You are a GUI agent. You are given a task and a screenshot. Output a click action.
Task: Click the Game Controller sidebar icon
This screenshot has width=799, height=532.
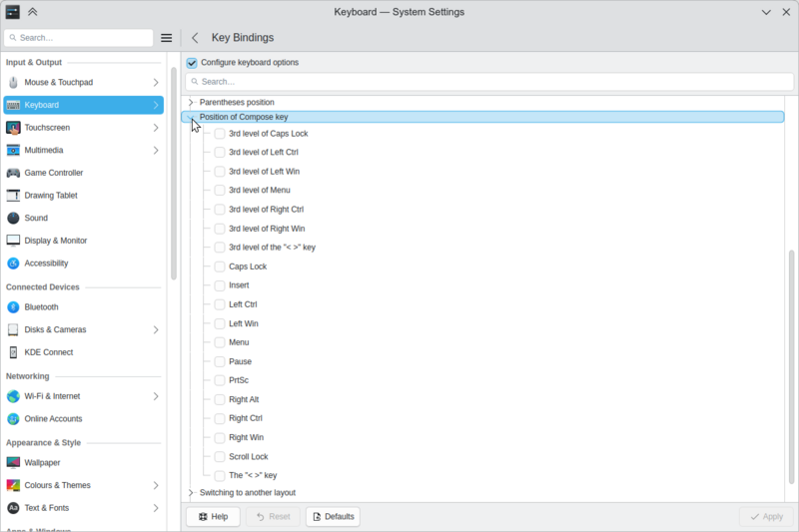[x=14, y=173]
